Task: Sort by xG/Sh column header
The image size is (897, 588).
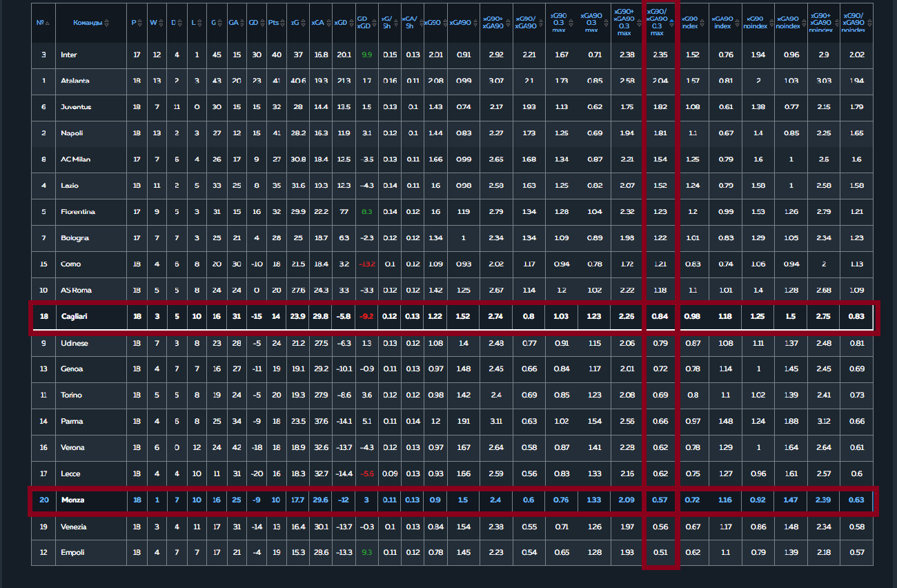Action: tap(389, 23)
